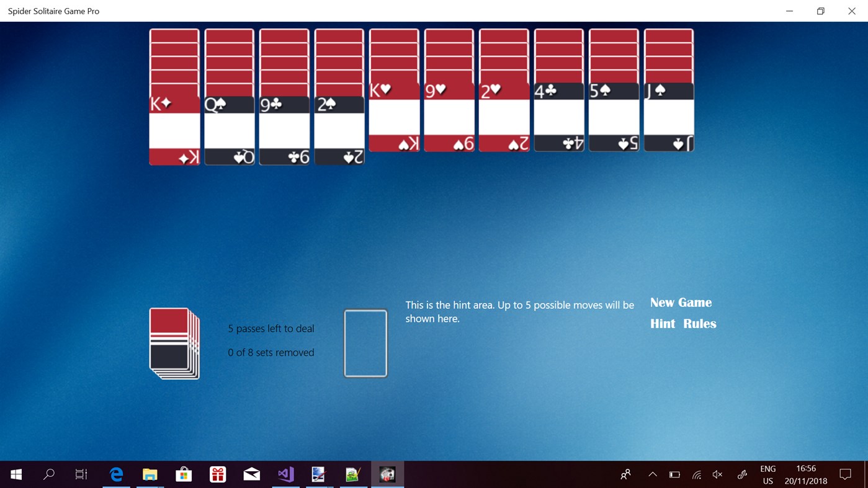Launch Microsoft Edge from the taskbar

(116, 474)
